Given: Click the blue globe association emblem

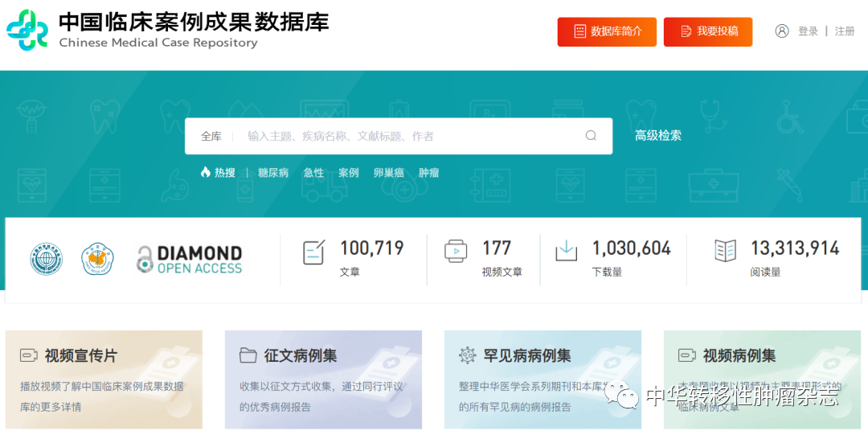Looking at the screenshot, I should coord(47,259).
